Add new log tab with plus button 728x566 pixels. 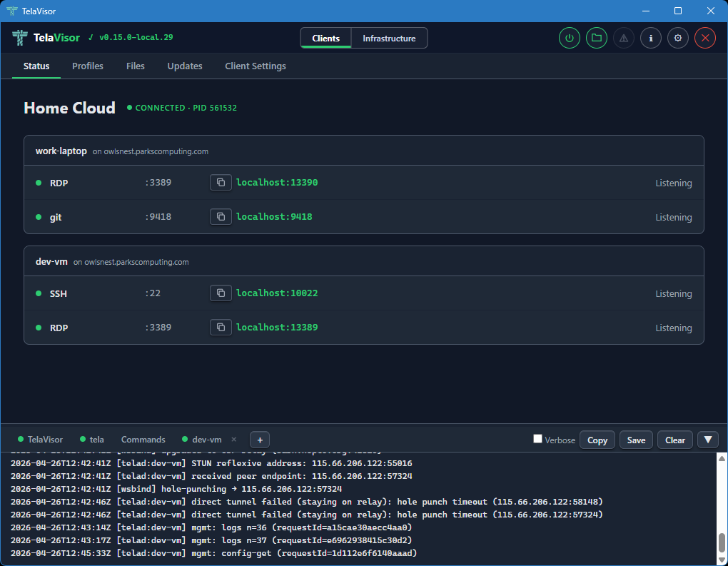tap(260, 440)
